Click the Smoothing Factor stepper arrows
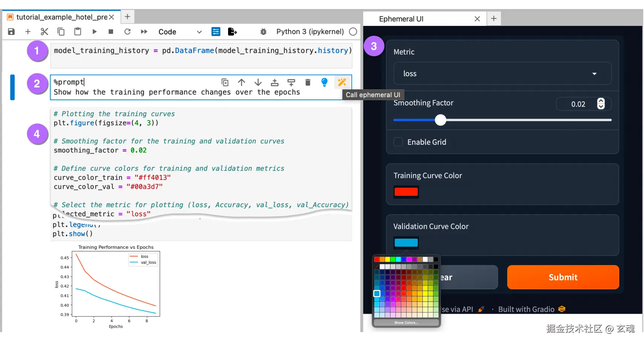Viewport: 644px width, 343px height. point(601,104)
